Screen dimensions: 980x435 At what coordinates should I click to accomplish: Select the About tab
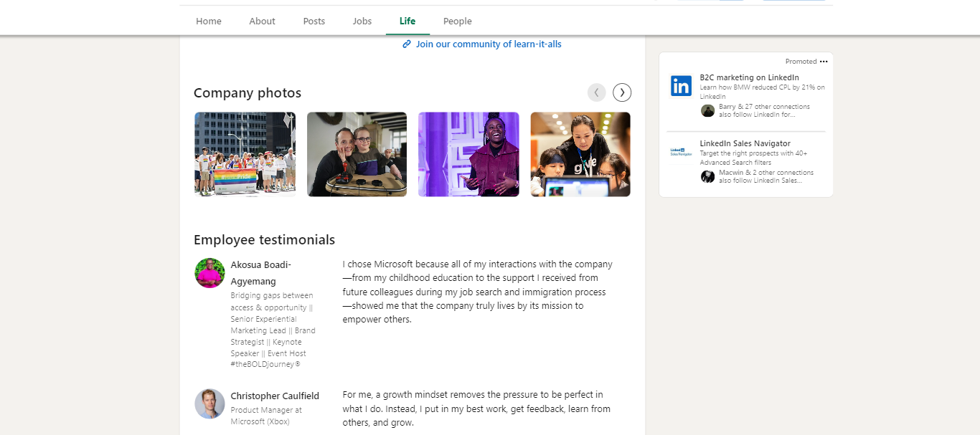[262, 21]
